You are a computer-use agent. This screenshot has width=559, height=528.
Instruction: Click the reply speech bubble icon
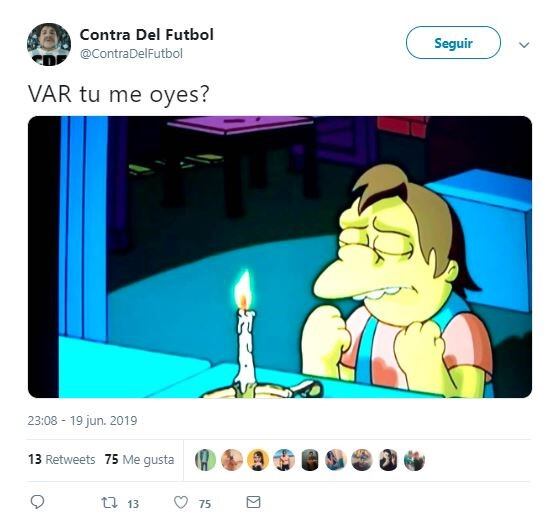click(37, 502)
